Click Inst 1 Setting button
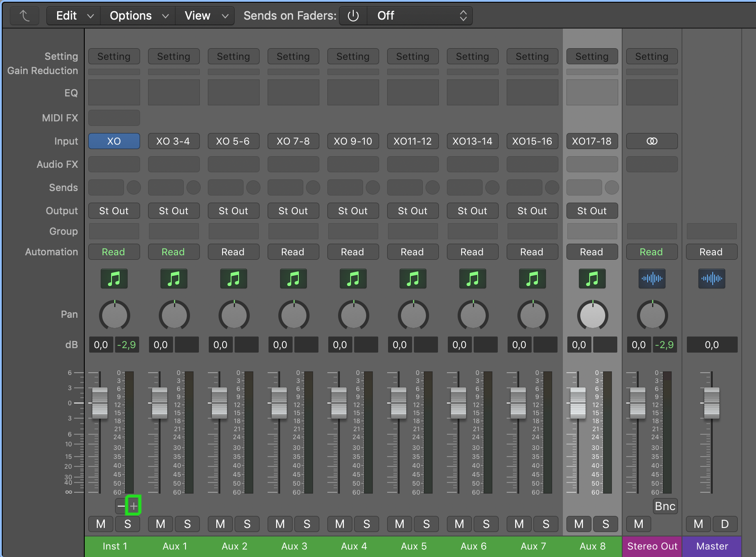756x557 pixels. (114, 56)
